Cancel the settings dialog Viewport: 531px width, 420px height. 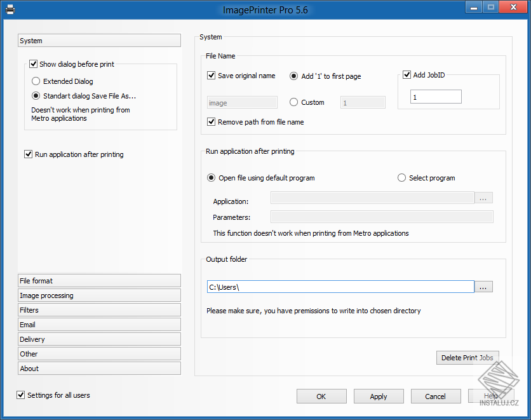tap(436, 396)
